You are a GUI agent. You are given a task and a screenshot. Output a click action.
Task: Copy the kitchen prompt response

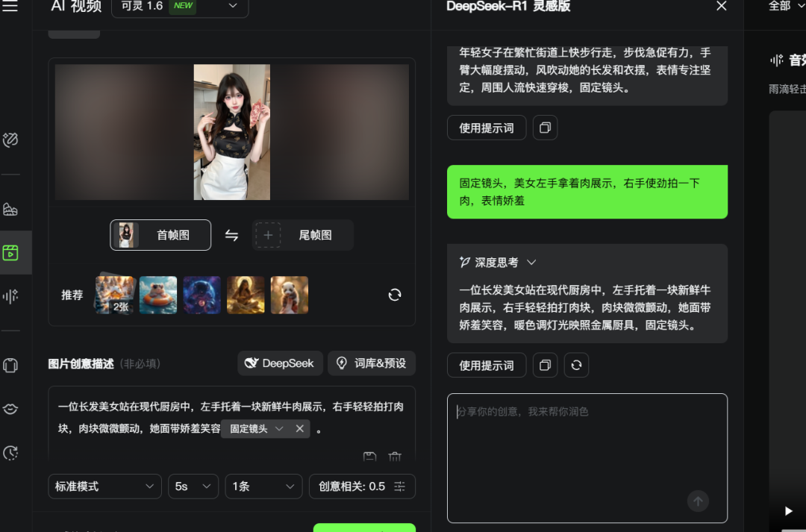tap(545, 366)
